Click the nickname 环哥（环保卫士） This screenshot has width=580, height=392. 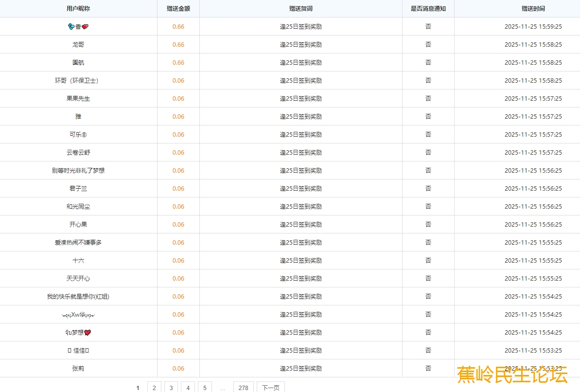click(78, 81)
